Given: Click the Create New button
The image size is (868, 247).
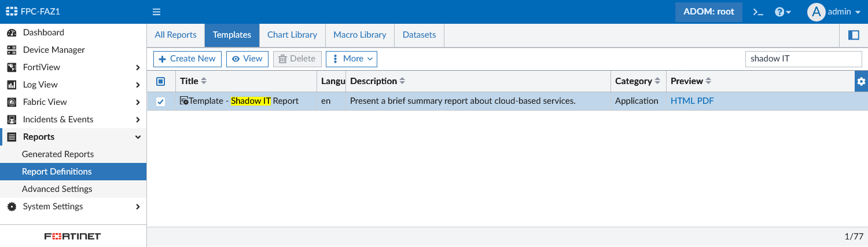Looking at the screenshot, I should (187, 59).
